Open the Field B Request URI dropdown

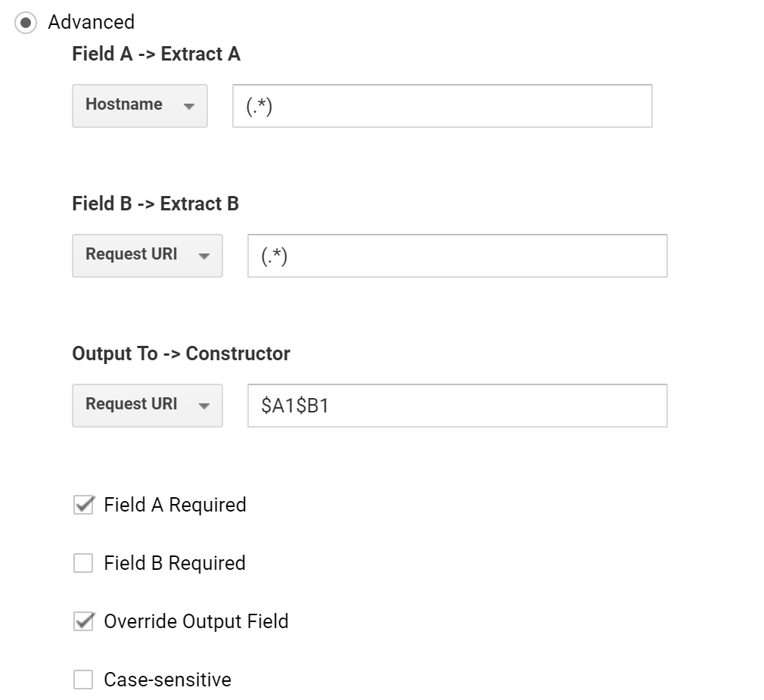tap(147, 255)
